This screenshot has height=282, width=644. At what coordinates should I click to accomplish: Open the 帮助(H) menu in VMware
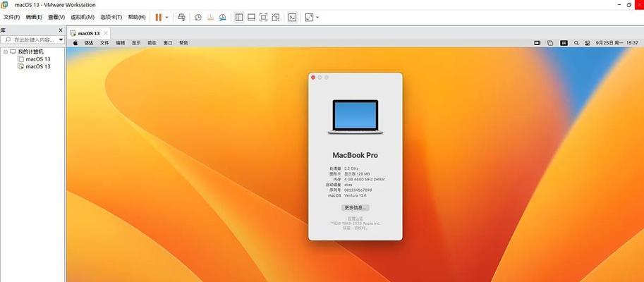tap(137, 17)
